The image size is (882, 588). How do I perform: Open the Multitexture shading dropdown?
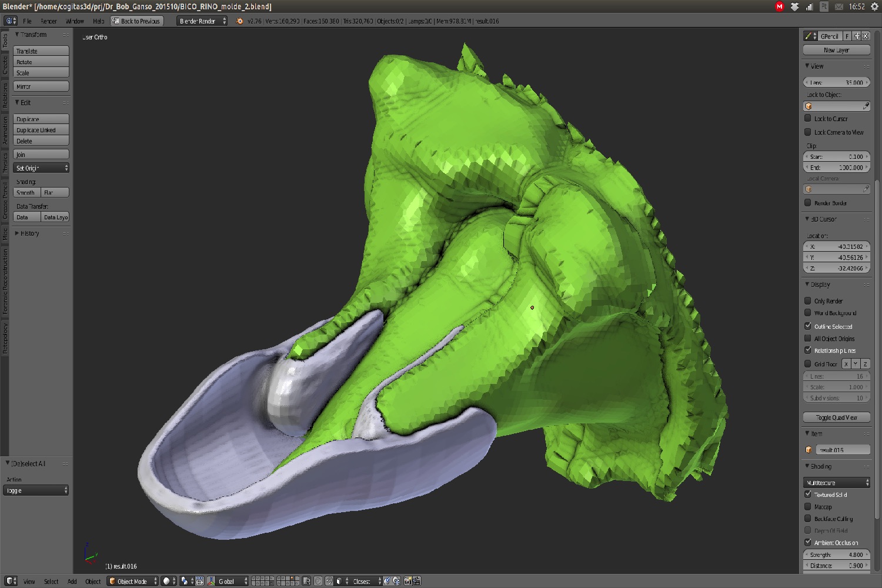837,483
